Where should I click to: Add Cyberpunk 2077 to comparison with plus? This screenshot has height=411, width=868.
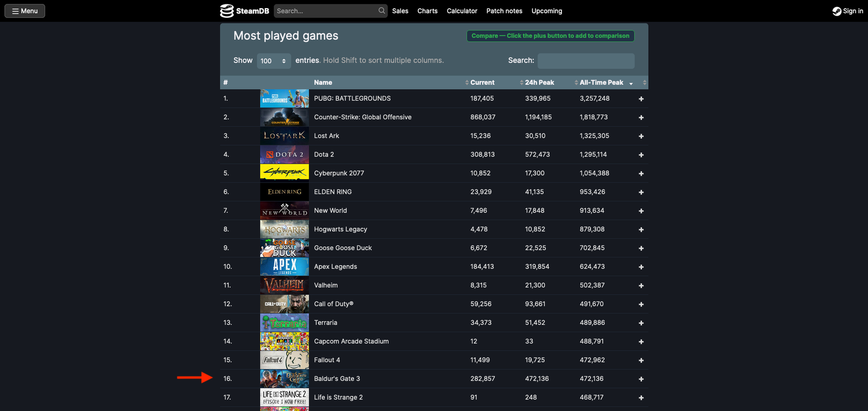point(641,174)
